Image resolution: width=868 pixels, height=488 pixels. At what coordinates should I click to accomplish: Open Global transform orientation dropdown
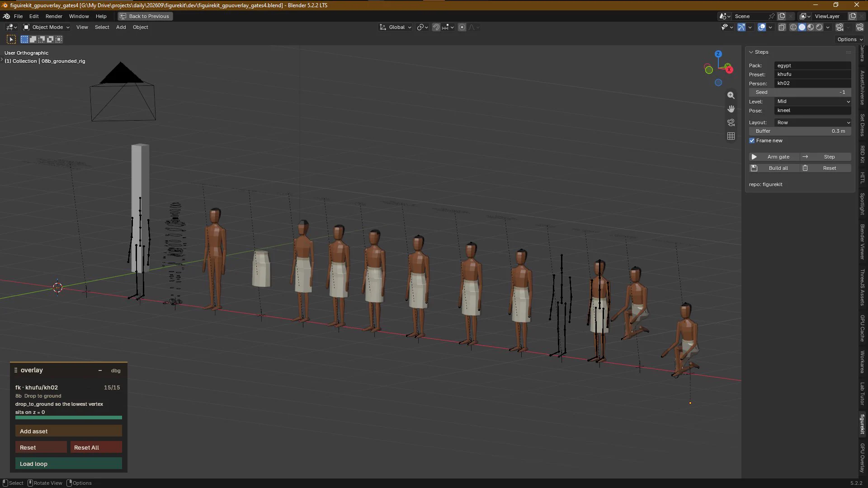coord(395,27)
